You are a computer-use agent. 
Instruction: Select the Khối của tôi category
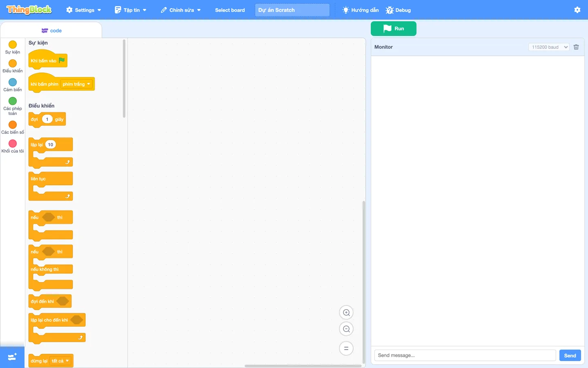(13, 146)
